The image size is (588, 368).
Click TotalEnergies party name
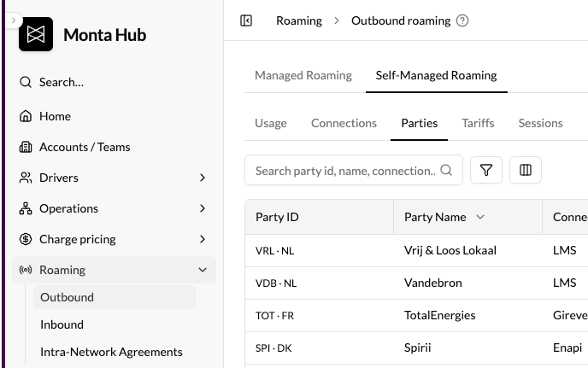pyautogui.click(x=440, y=316)
